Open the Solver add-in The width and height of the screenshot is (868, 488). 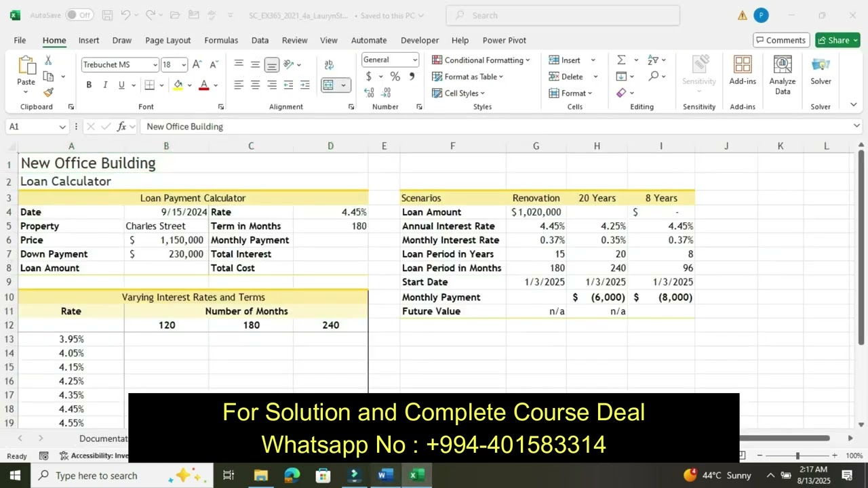pyautogui.click(x=821, y=70)
